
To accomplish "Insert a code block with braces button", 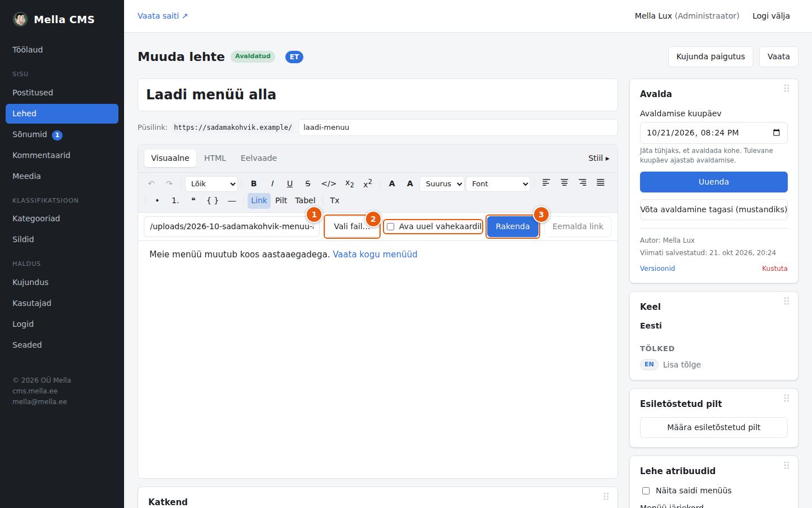I will 213,201.
